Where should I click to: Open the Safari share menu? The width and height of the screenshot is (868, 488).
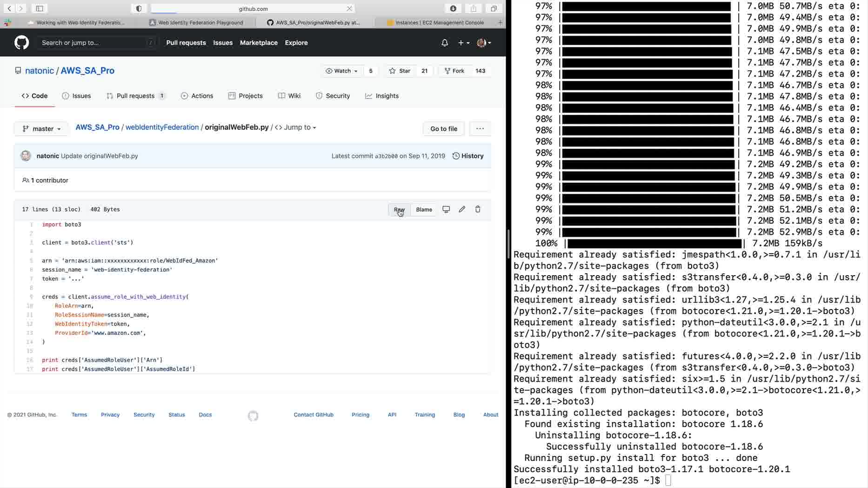[474, 8]
